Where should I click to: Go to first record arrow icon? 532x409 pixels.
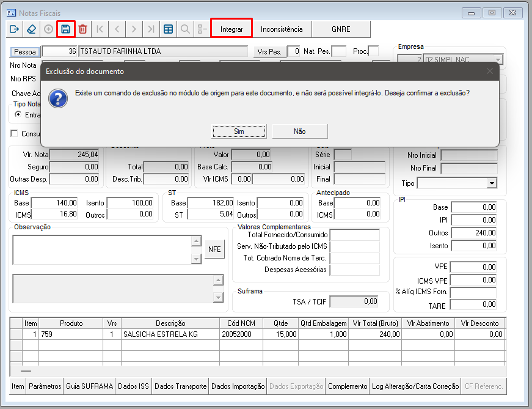[100, 29]
